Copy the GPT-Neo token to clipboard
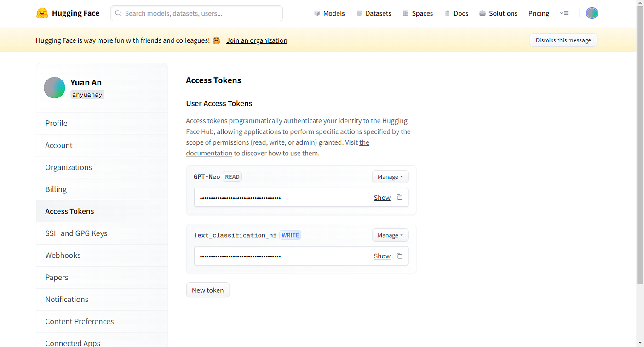Image resolution: width=644 pixels, height=347 pixels. point(399,198)
